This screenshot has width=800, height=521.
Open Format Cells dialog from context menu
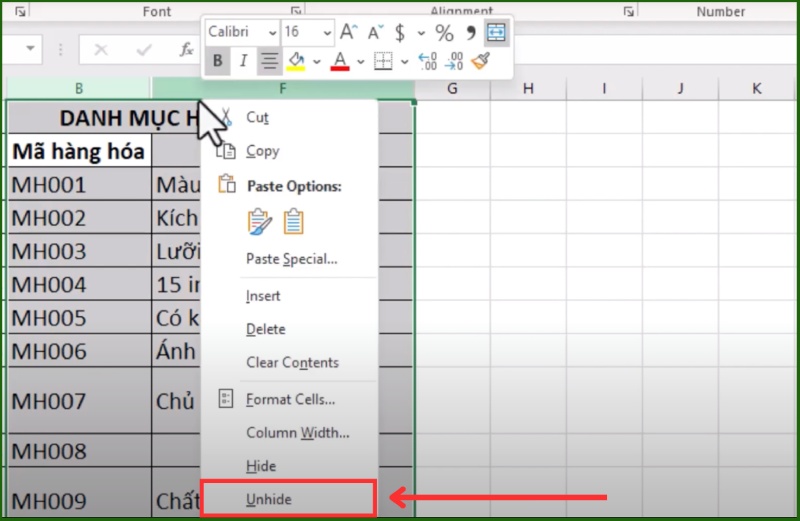(x=290, y=399)
